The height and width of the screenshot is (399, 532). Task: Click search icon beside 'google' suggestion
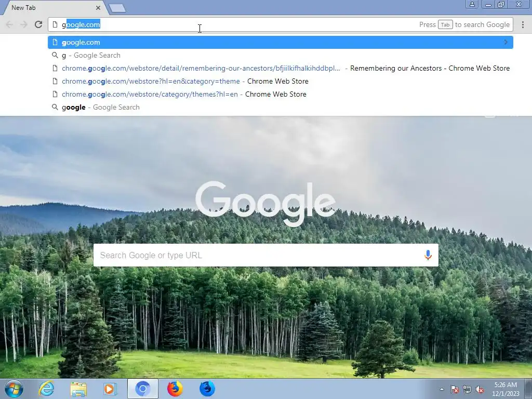tap(55, 107)
